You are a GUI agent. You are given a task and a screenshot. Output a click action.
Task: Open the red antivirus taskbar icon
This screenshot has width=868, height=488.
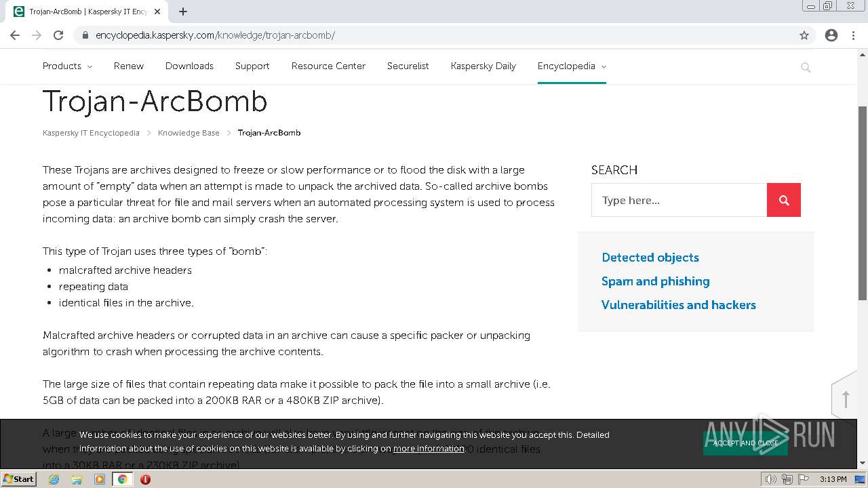click(145, 479)
